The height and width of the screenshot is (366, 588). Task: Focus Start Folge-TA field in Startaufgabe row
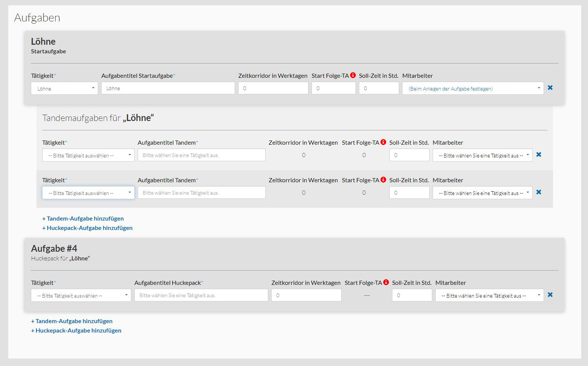pos(334,88)
